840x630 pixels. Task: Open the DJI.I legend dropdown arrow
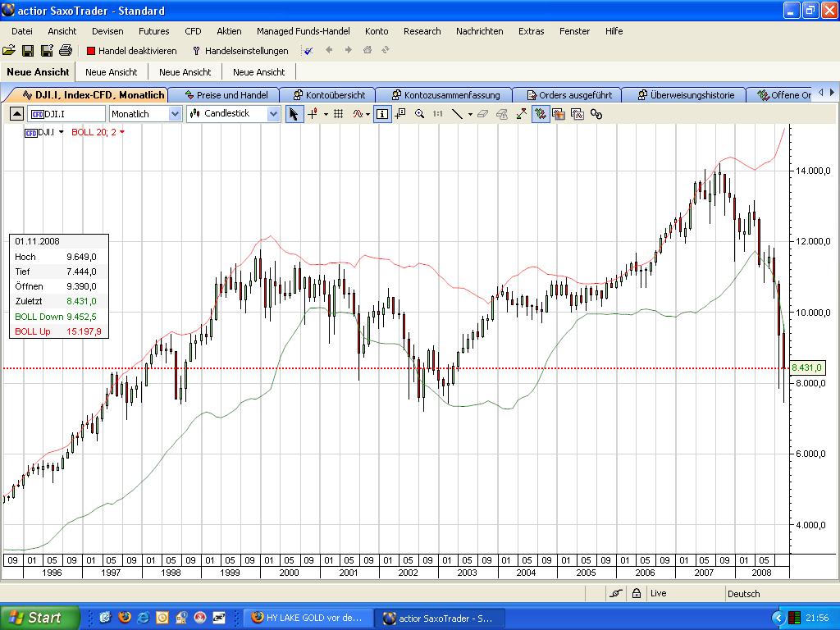(x=61, y=132)
